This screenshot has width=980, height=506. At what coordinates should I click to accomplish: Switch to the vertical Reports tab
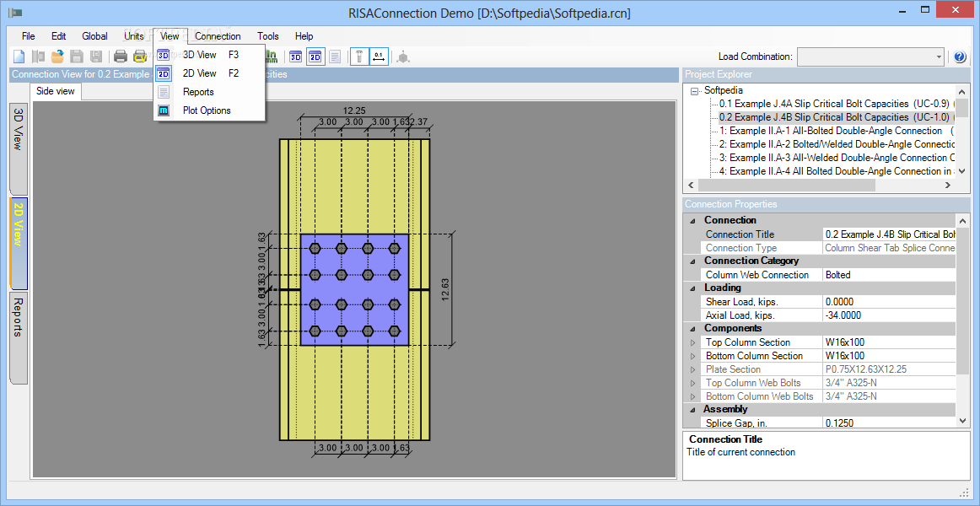coord(19,338)
